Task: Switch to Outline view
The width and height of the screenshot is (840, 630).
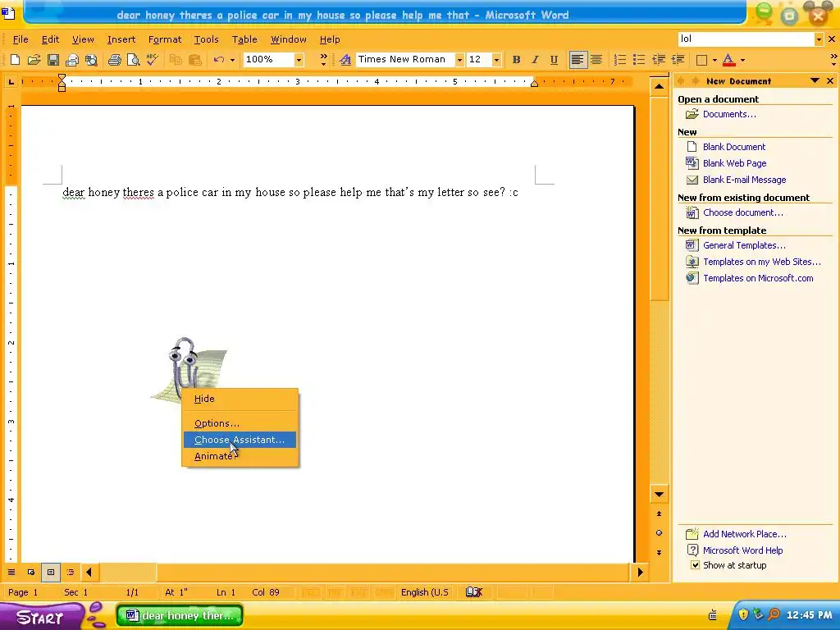Action: (71, 572)
